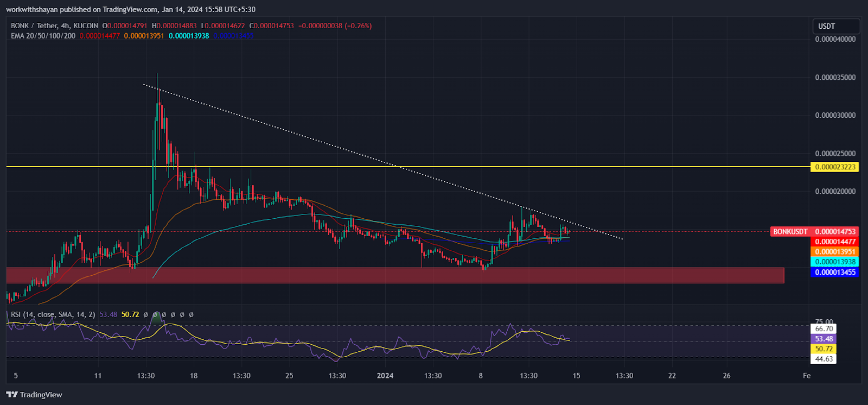Click the blue 0.000013455 tag on price axis
The image size is (868, 405).
click(835, 272)
